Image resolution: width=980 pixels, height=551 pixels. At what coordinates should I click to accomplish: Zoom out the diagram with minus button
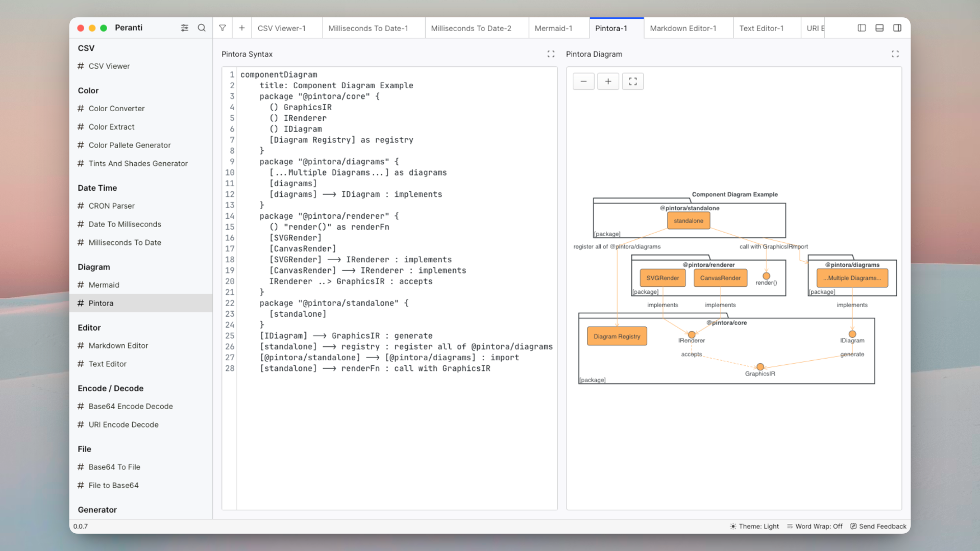pos(583,82)
